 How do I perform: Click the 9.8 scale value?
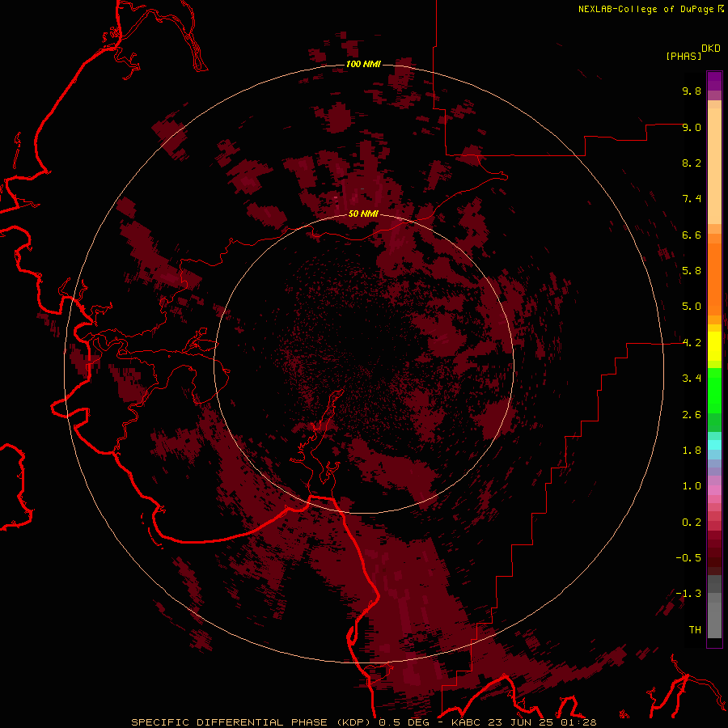[692, 91]
